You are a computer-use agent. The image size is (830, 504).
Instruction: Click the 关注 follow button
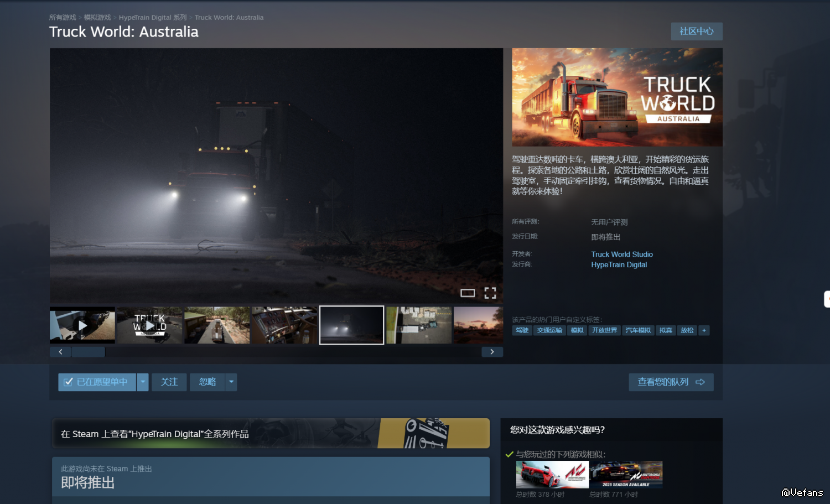tap(169, 382)
